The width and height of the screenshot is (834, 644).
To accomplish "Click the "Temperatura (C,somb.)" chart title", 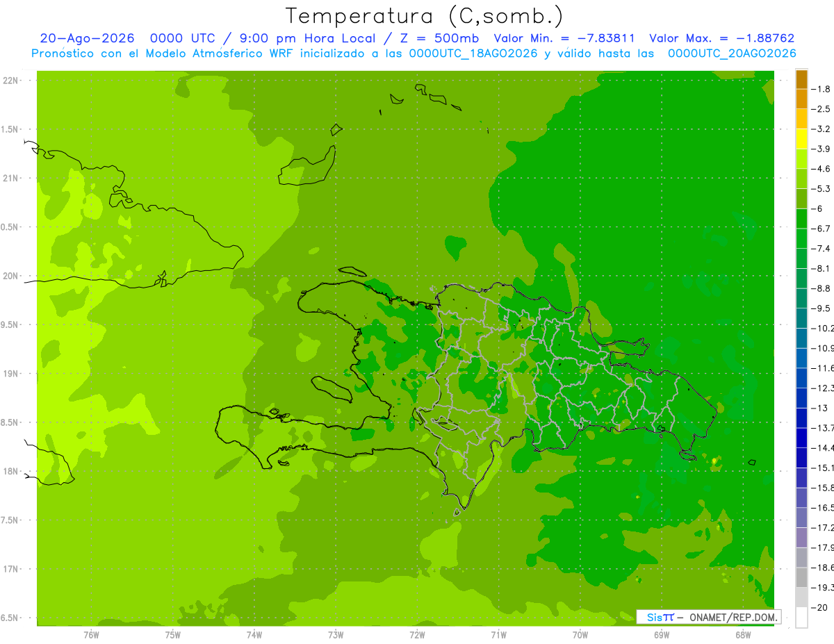I will pos(425,16).
